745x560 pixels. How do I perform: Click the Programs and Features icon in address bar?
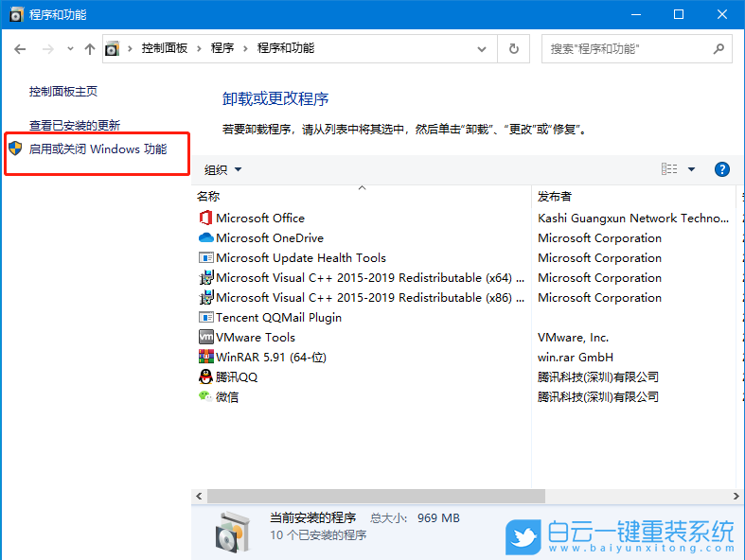pos(112,48)
